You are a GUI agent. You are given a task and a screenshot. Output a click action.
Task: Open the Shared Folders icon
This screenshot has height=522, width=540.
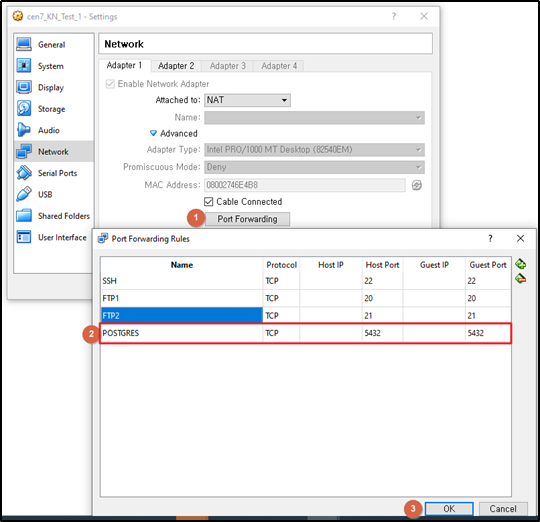tap(24, 216)
